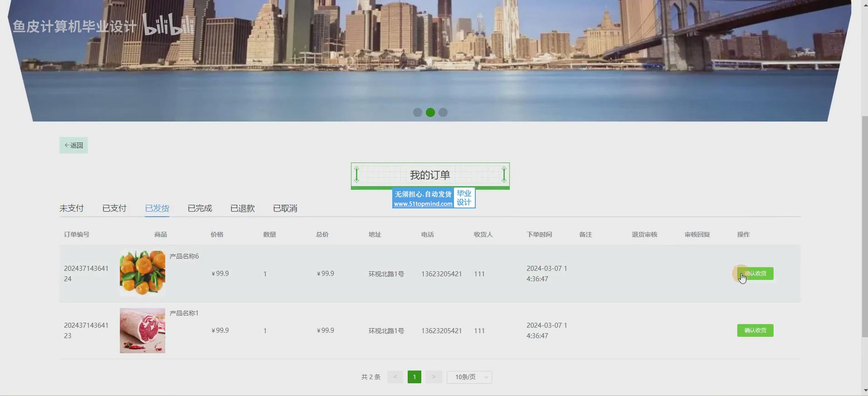Click the 收货人 column header

483,234
